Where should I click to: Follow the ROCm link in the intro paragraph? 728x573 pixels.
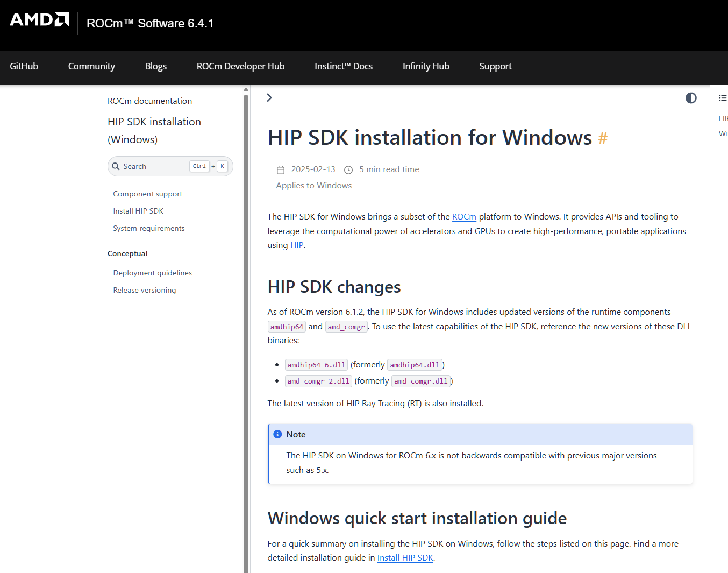coord(464,217)
